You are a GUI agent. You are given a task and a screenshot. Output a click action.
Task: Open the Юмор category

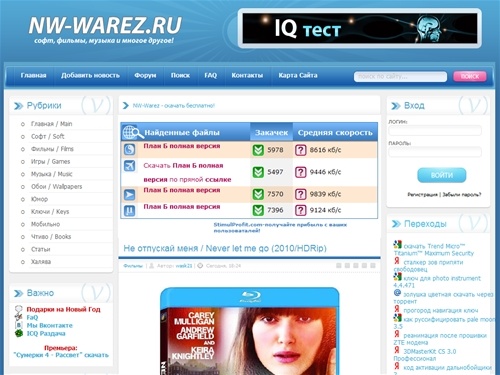tap(39, 199)
